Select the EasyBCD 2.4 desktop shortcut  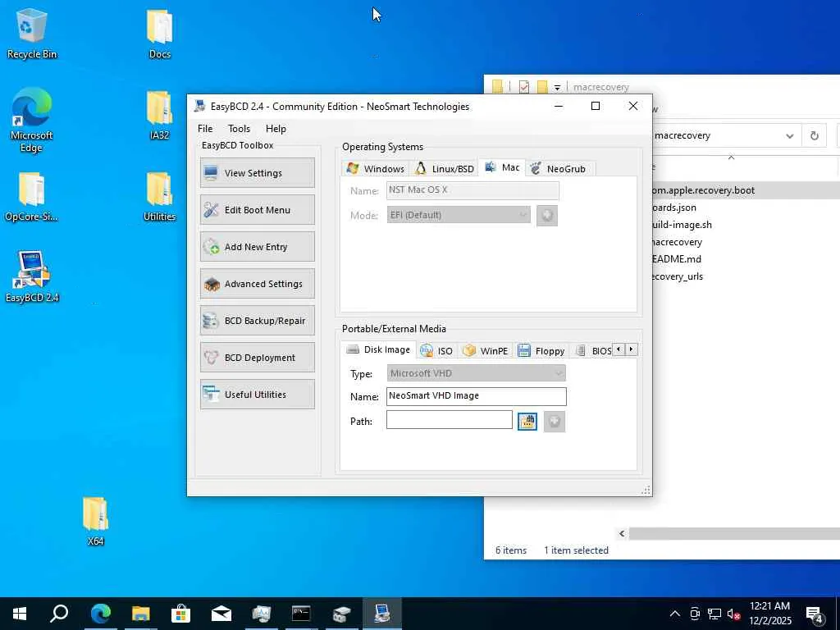click(32, 276)
